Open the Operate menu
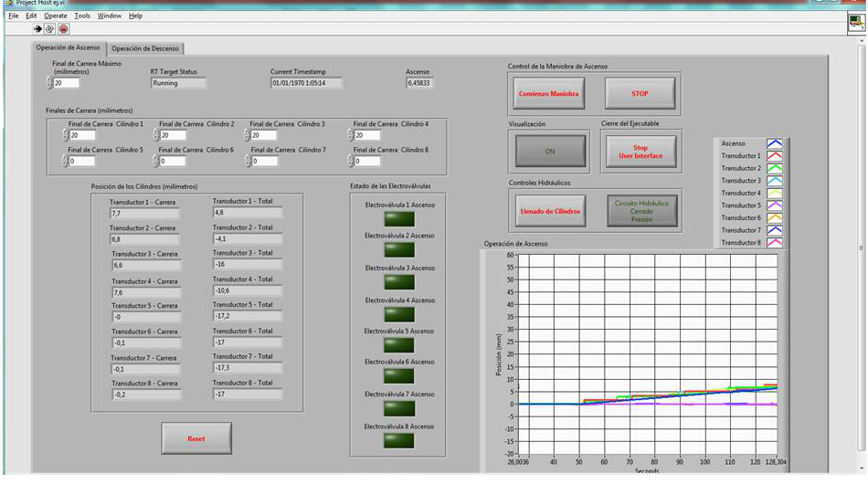This screenshot has width=868, height=484. [x=56, y=16]
